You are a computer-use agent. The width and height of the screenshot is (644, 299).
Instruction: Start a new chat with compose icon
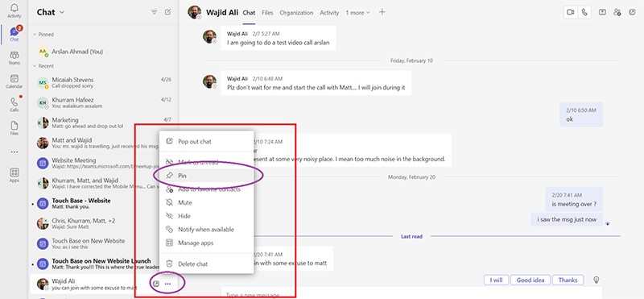coord(167,12)
